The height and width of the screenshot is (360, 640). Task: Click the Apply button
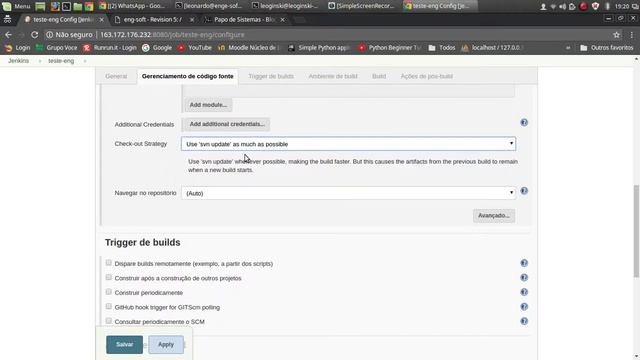pyautogui.click(x=166, y=344)
